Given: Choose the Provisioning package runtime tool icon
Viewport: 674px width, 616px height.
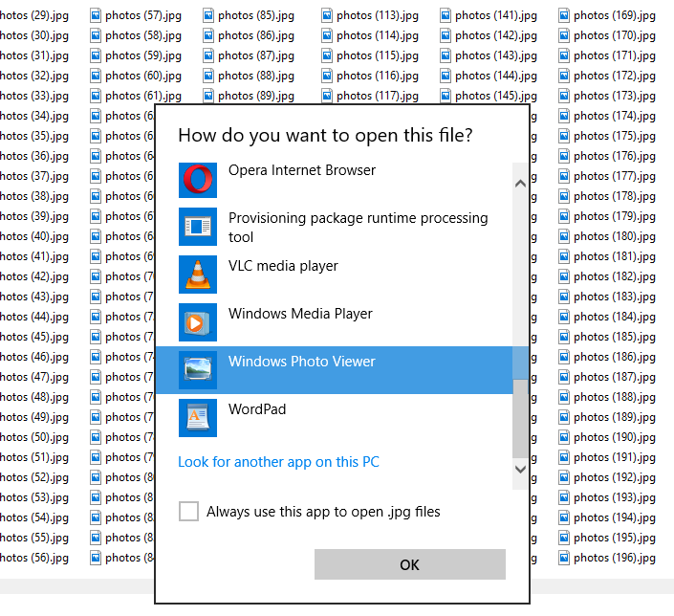Looking at the screenshot, I should coord(198,227).
